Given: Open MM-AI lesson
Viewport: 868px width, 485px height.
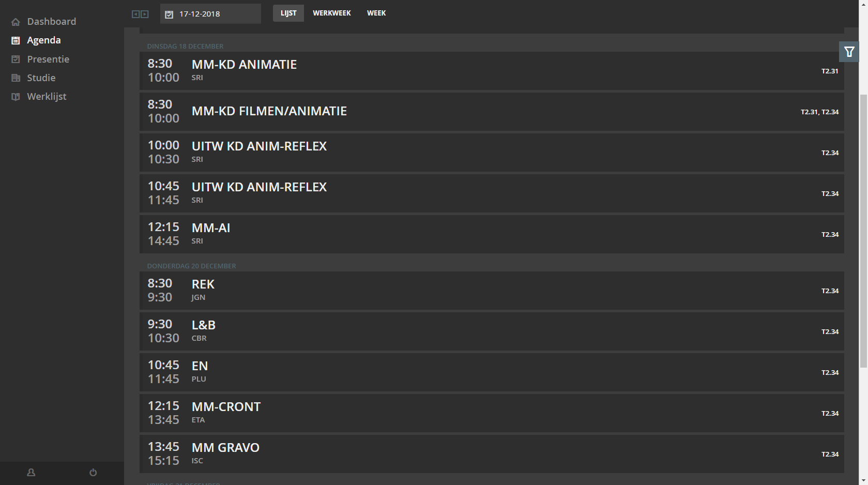Looking at the screenshot, I should [492, 234].
